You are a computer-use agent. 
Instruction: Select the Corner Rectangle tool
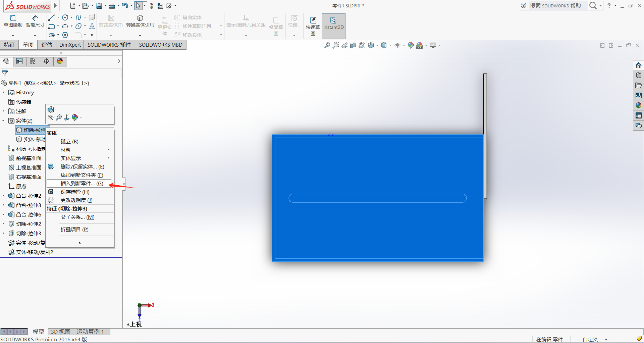pos(52,26)
